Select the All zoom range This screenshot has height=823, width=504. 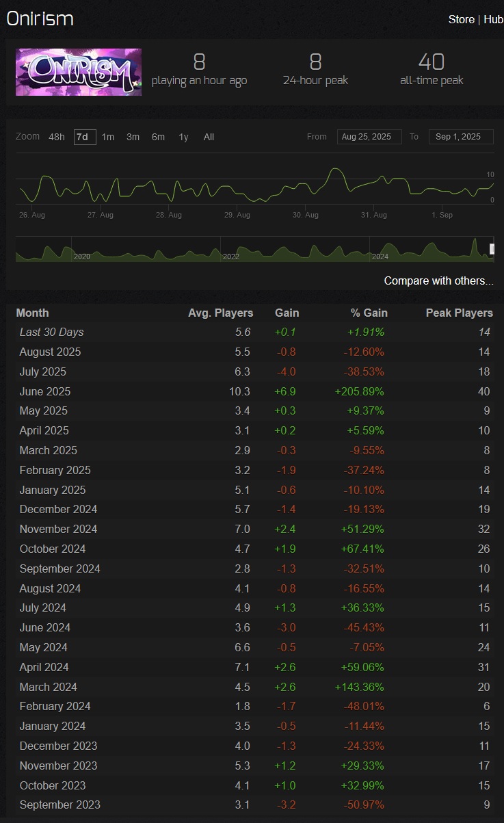point(209,137)
